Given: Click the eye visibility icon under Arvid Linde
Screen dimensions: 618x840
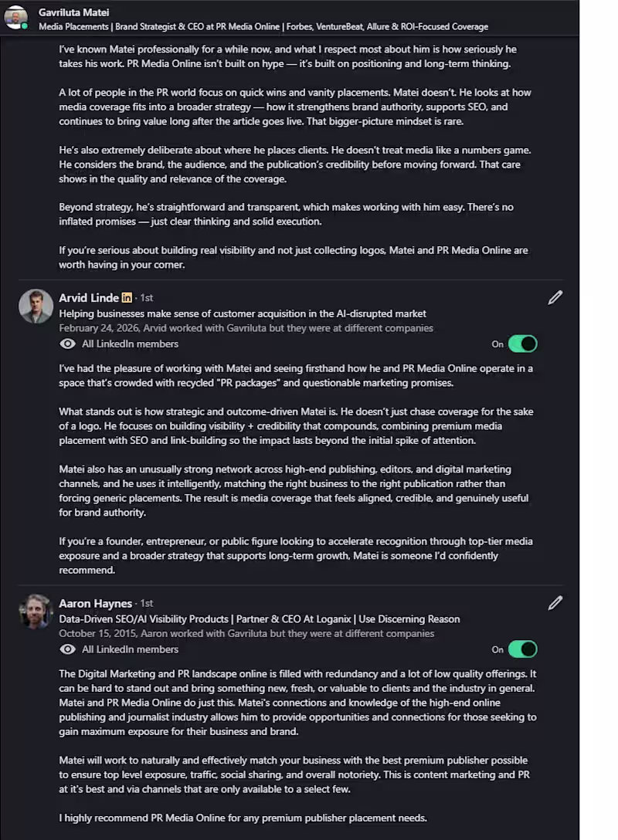Looking at the screenshot, I should click(68, 344).
